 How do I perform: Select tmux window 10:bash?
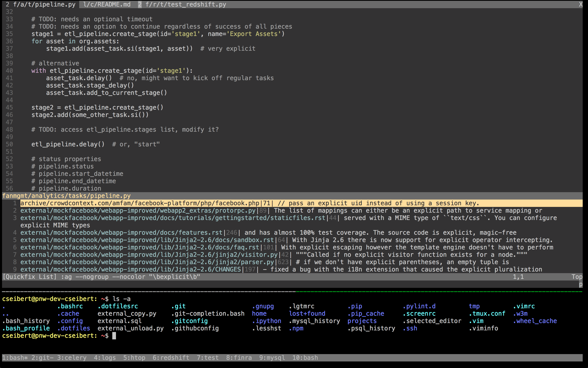[305, 358]
